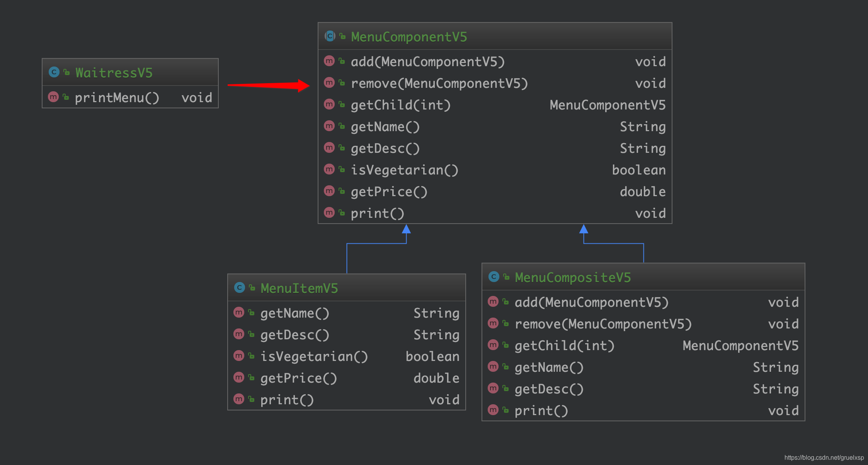The width and height of the screenshot is (868, 465).
Task: Click method icon of print() in MenuItemV5
Action: [239, 399]
